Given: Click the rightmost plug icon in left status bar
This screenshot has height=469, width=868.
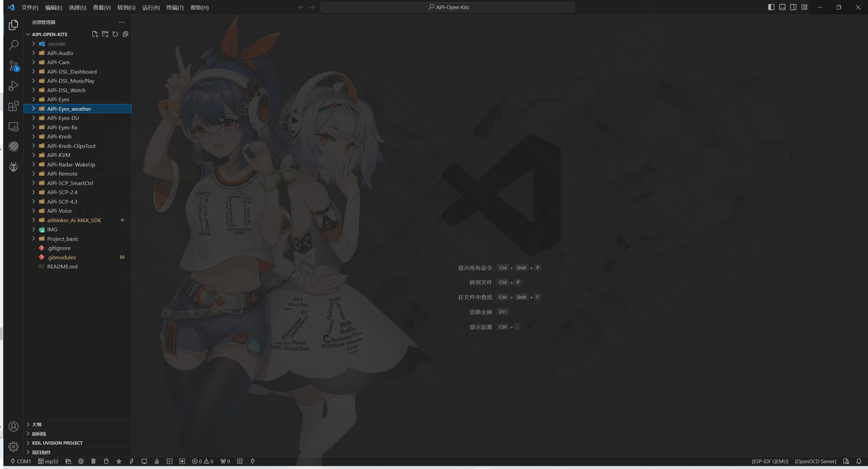Looking at the screenshot, I should point(253,461).
